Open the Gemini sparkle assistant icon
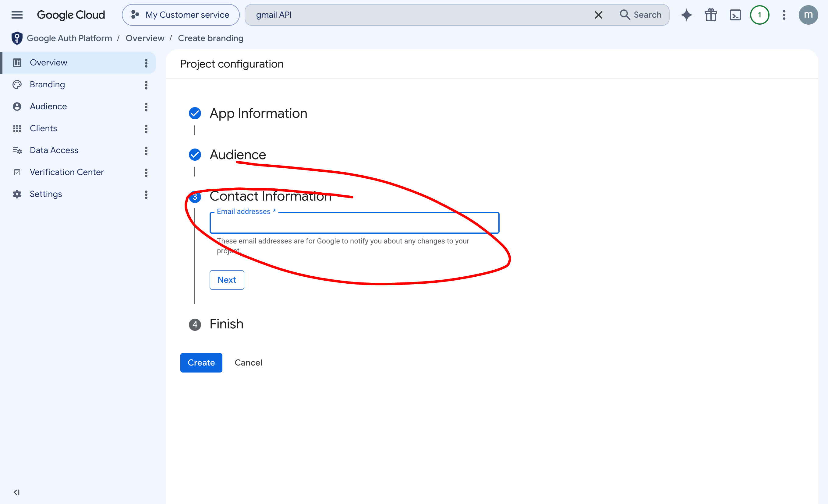 (687, 15)
